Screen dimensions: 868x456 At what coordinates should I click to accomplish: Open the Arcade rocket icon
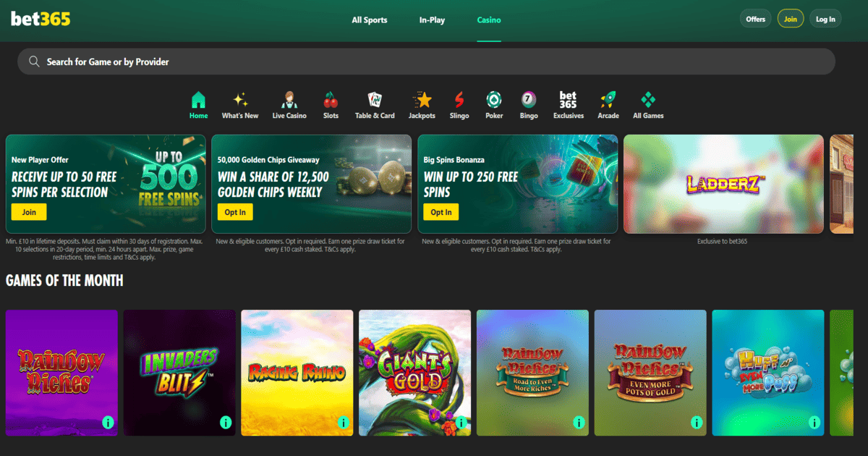tap(608, 100)
